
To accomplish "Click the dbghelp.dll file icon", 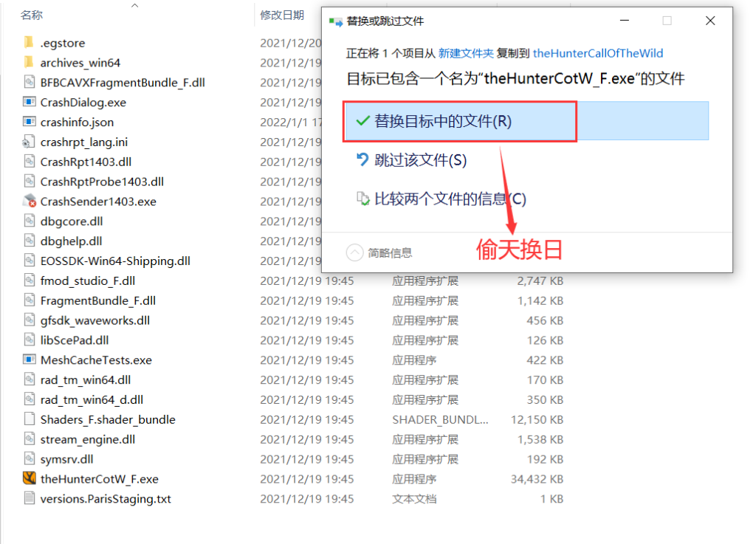I will tap(29, 241).
